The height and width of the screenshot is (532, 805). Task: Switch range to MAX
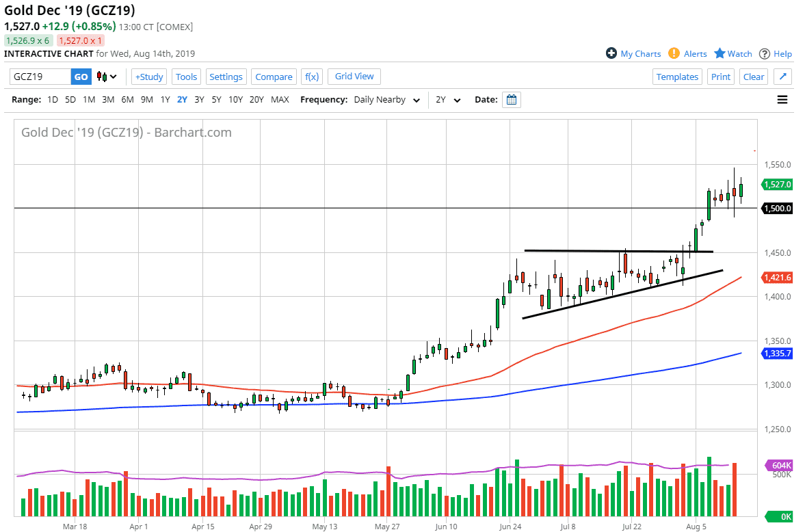280,100
